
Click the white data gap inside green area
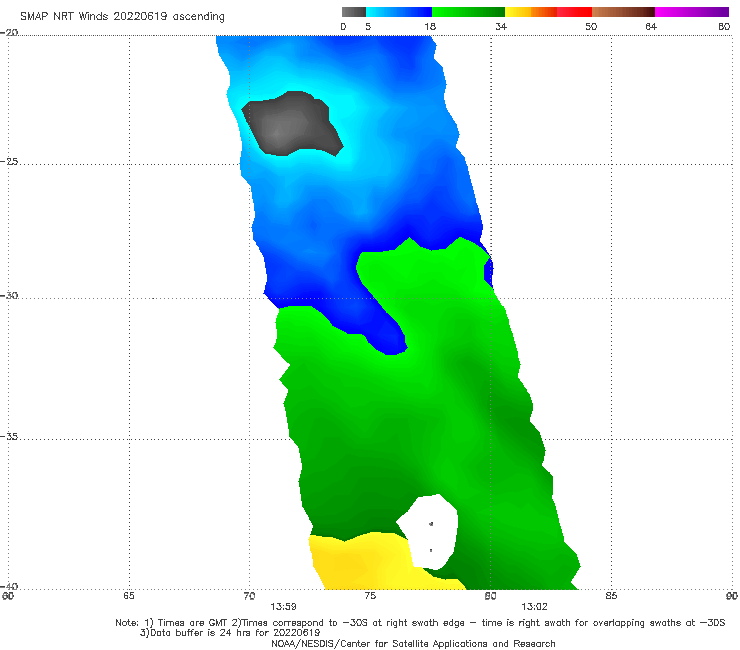pyautogui.click(x=430, y=532)
